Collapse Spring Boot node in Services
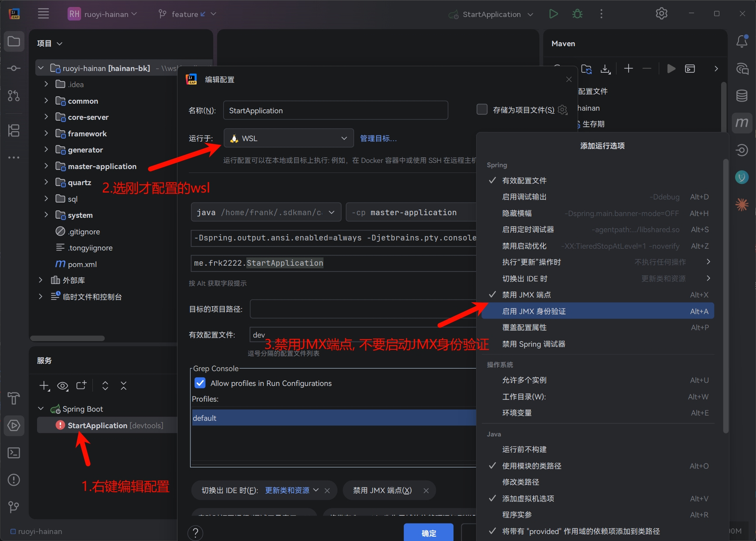Screen dimensions: 756x541 (41, 409)
